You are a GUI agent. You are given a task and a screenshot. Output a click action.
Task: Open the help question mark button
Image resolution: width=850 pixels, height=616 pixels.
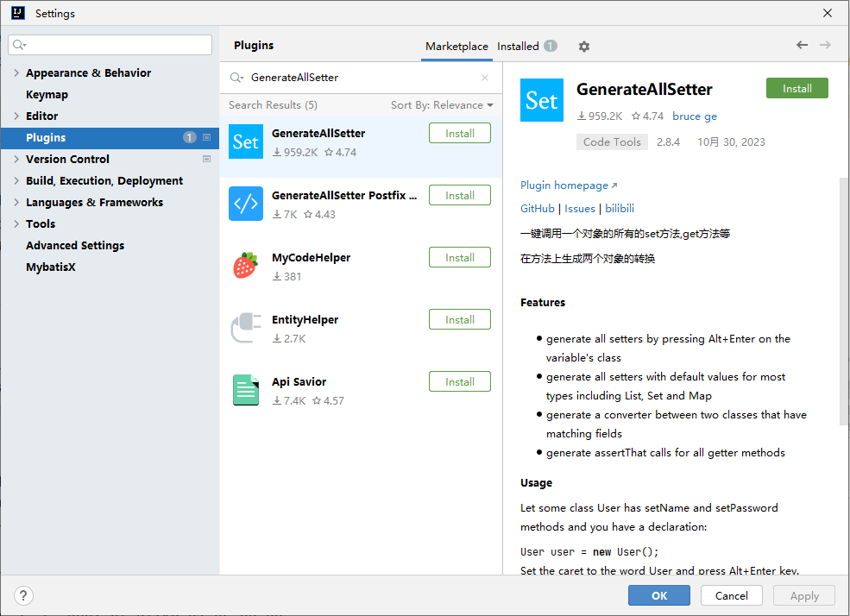click(x=23, y=596)
